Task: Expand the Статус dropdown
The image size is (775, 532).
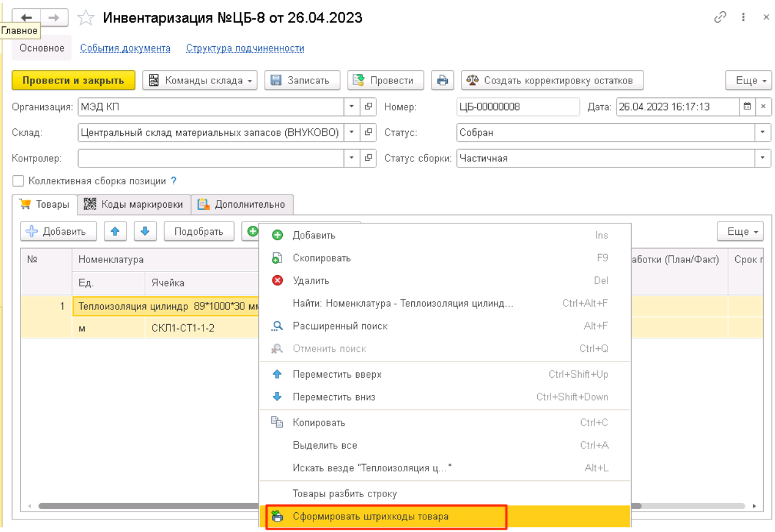Action: [763, 133]
